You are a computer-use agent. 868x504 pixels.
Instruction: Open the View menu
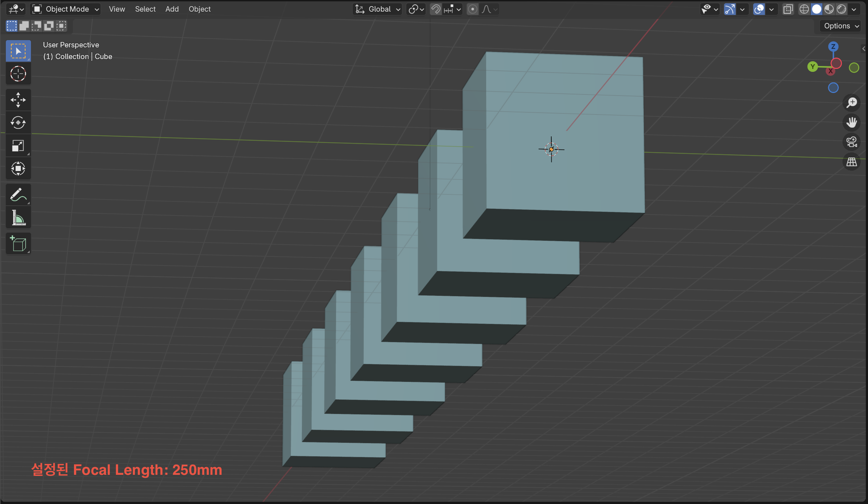tap(117, 9)
